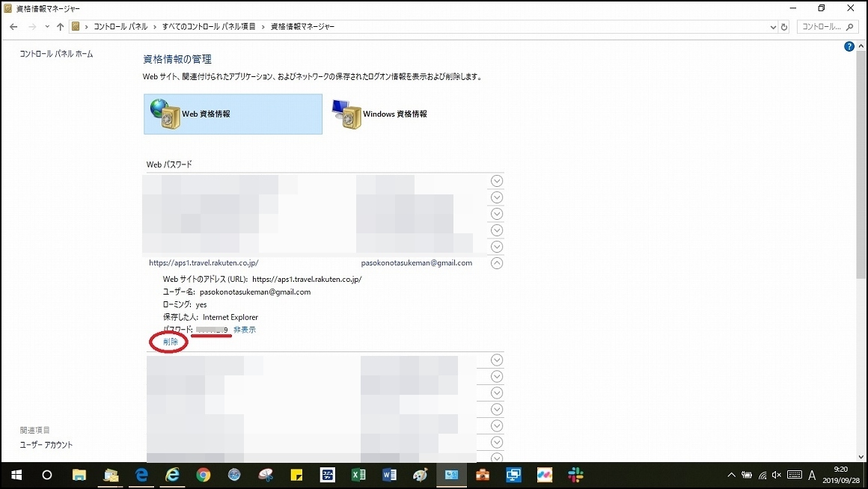Screen dimensions: 868x489
Task: Open the Wi-Fi network tray icon
Action: tap(762, 476)
